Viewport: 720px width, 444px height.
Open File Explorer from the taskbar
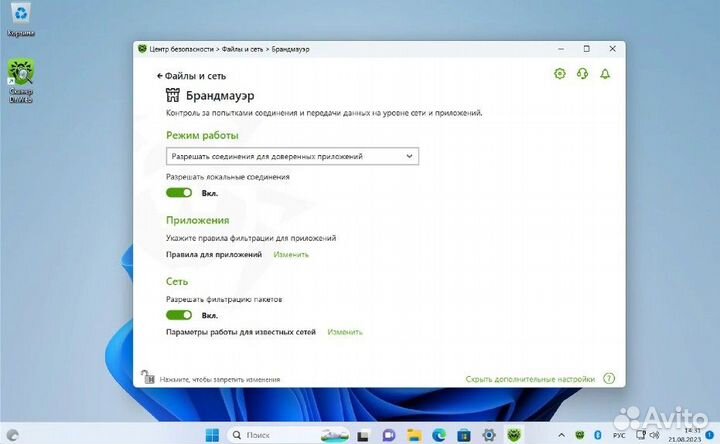click(x=414, y=435)
